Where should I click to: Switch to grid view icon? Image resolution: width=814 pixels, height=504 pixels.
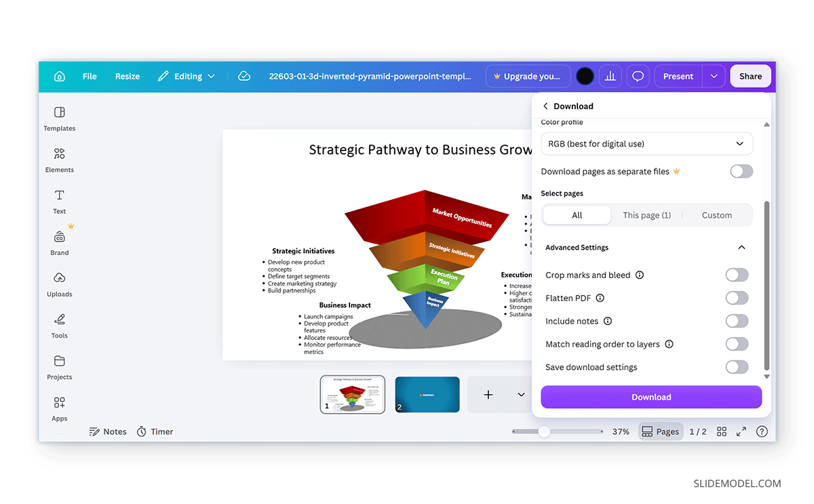pos(722,431)
